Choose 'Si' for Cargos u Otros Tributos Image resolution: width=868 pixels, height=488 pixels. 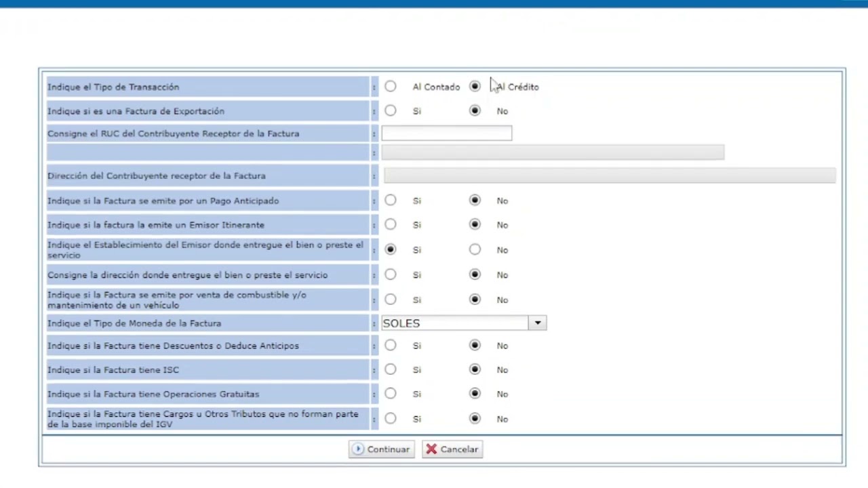[x=391, y=418]
